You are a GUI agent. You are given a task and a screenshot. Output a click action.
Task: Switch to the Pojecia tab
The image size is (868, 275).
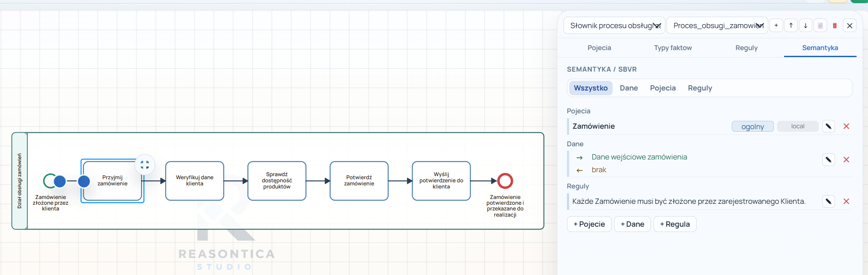[x=599, y=48]
